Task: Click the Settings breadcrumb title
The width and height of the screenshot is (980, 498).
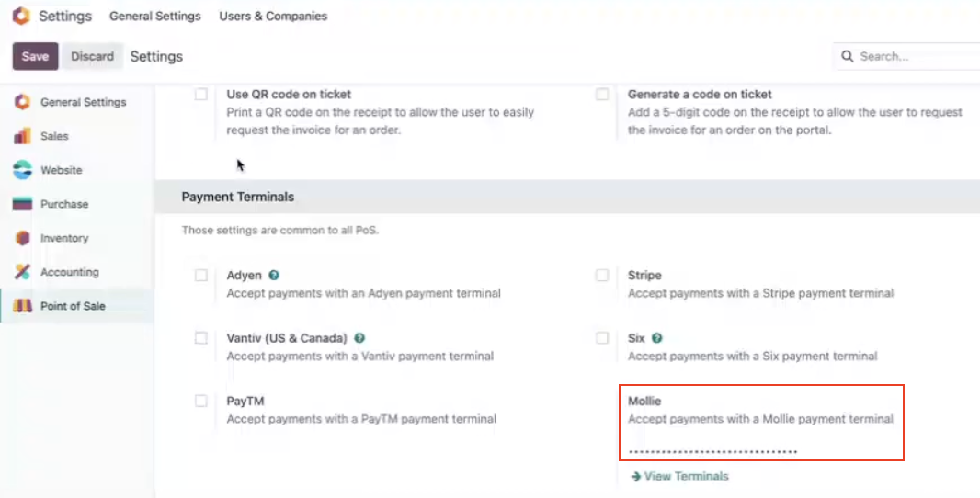Action: (x=156, y=56)
